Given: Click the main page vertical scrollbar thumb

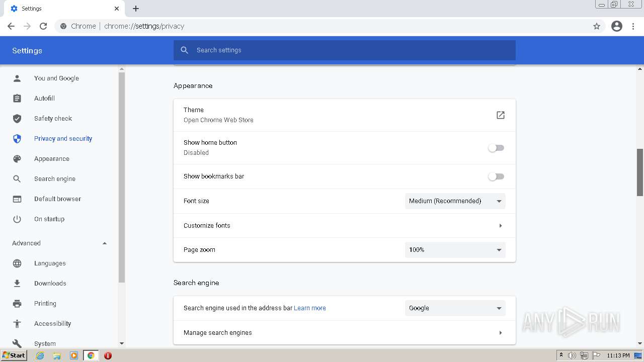Looking at the screenshot, I should [640, 172].
